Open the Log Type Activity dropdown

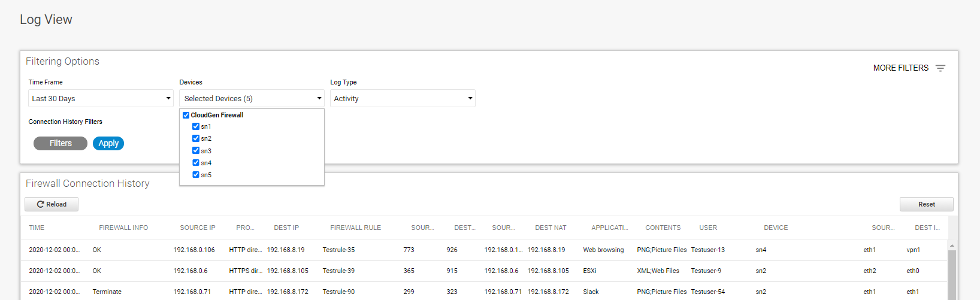pyautogui.click(x=403, y=98)
